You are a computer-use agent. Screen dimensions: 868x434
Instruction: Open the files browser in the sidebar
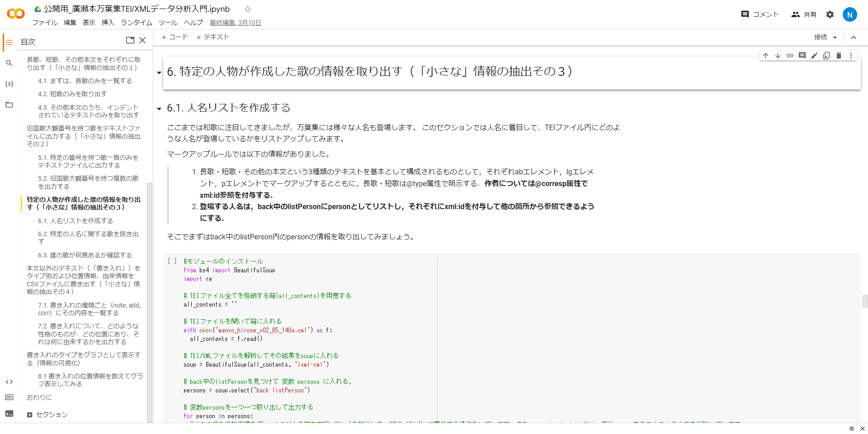[9, 105]
